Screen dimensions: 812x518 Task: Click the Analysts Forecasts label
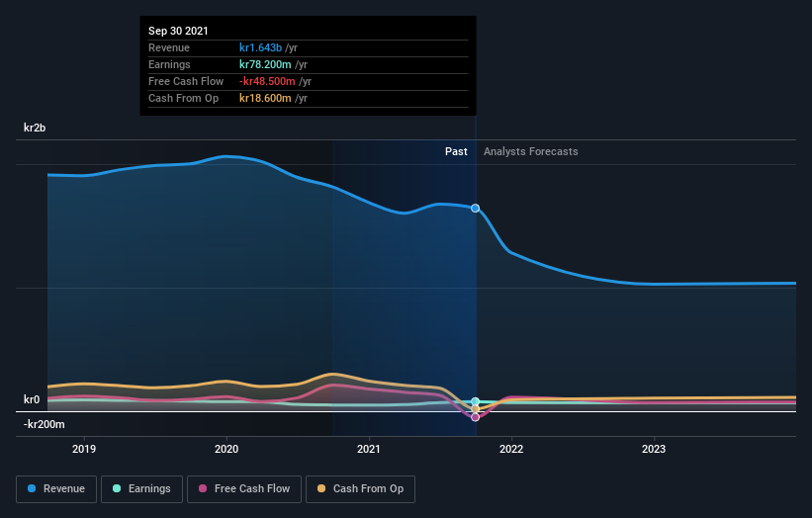coord(531,151)
